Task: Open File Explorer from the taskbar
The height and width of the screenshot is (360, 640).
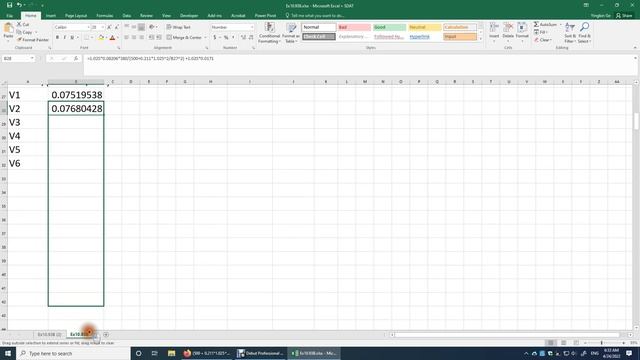Action: click(x=171, y=353)
